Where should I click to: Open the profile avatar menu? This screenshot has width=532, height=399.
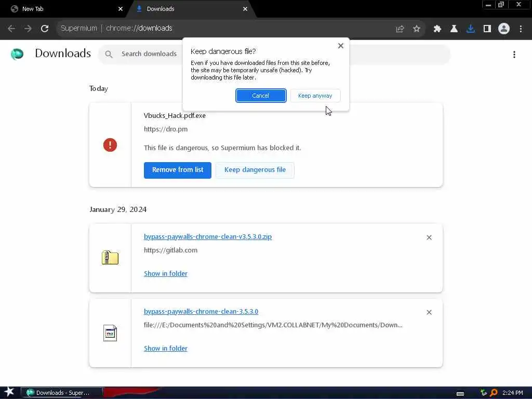(504, 29)
